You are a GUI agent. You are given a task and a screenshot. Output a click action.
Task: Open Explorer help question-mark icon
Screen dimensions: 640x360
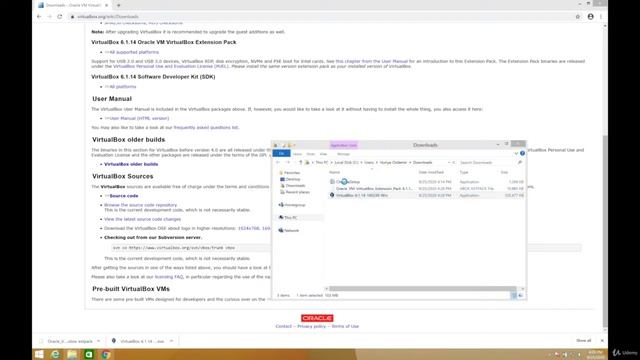coord(522,153)
